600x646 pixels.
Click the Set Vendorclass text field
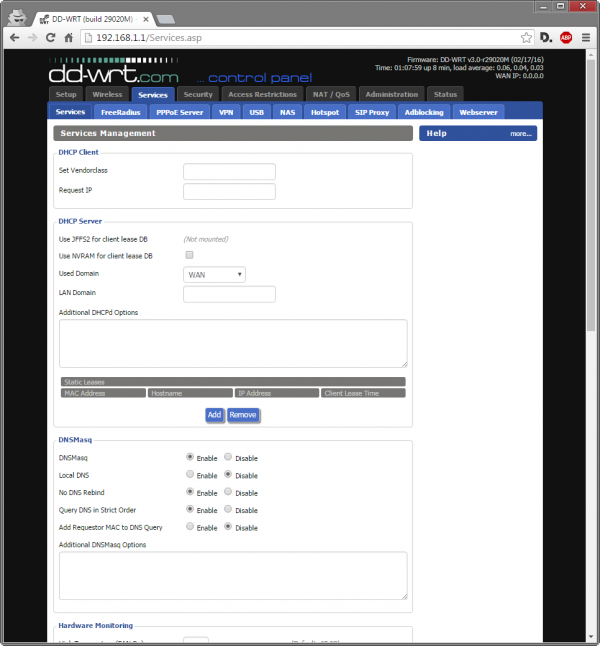click(229, 171)
